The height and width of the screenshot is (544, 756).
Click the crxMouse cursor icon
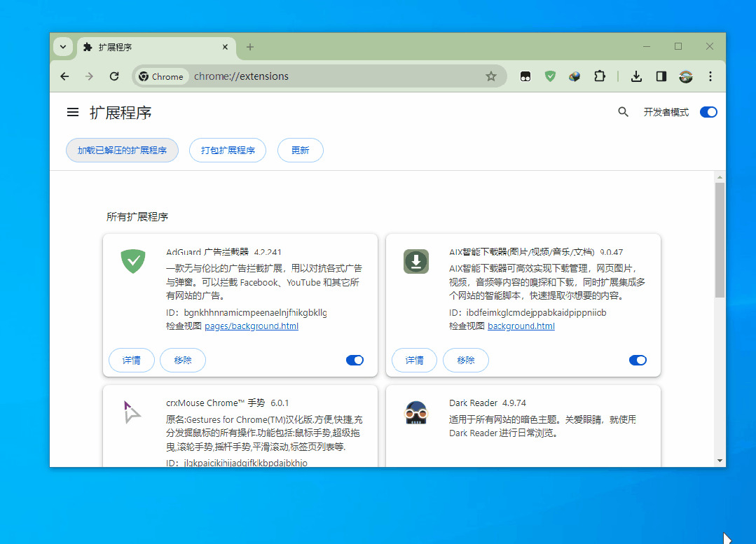coord(131,412)
